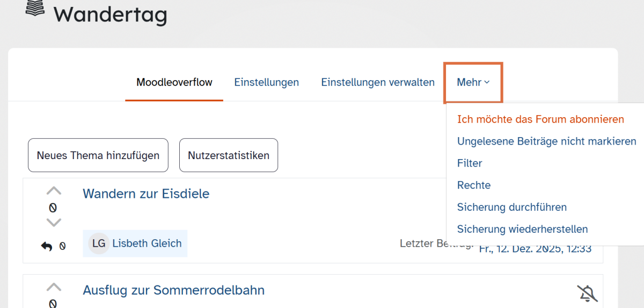The image size is (644, 308).
Task: Upvote the Wandern zur Eisdiele topic
Action: pos(54,191)
